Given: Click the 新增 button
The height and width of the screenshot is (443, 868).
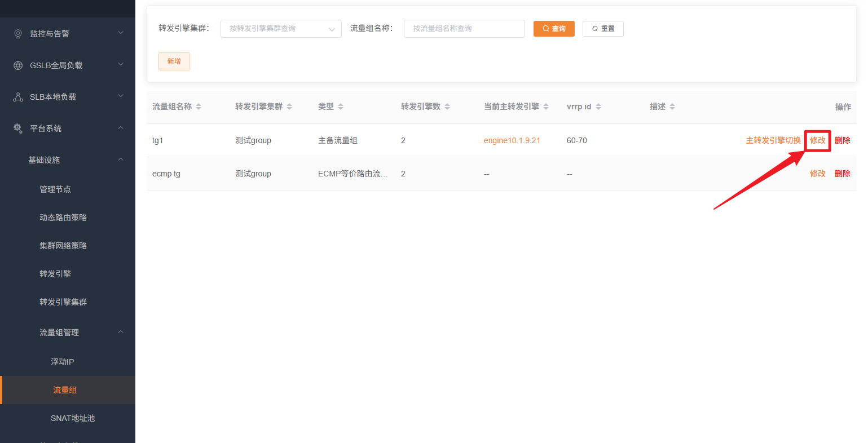Looking at the screenshot, I should point(174,61).
